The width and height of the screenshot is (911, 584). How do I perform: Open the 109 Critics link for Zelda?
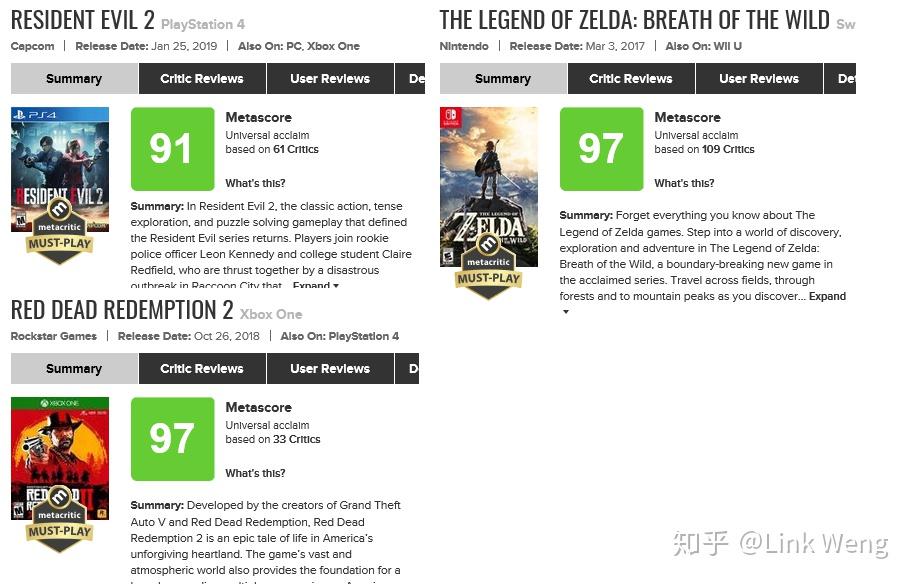728,149
